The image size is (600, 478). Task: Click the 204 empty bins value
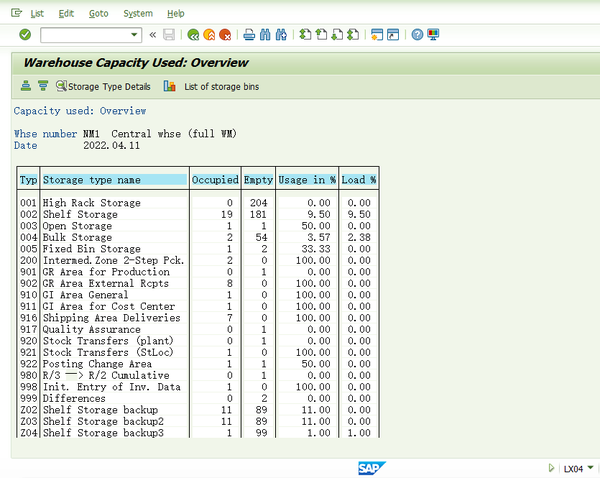[259, 203]
